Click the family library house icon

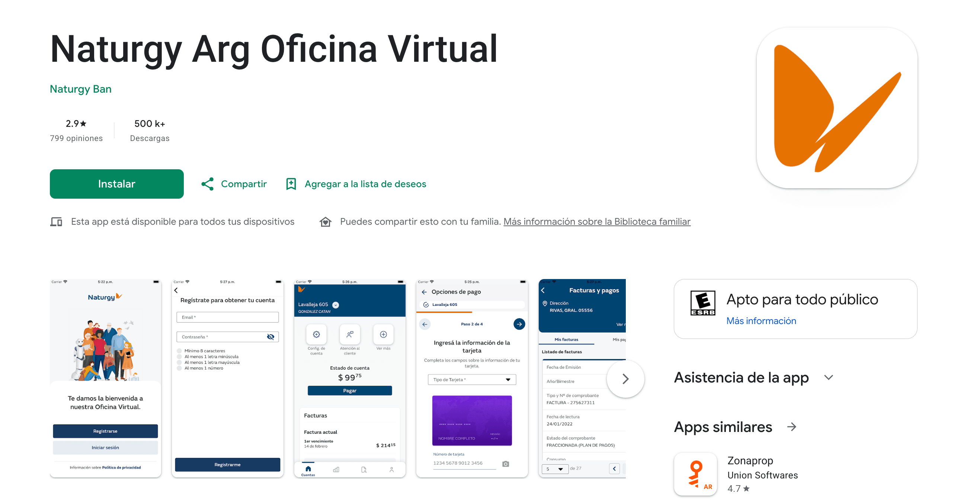pos(325,222)
